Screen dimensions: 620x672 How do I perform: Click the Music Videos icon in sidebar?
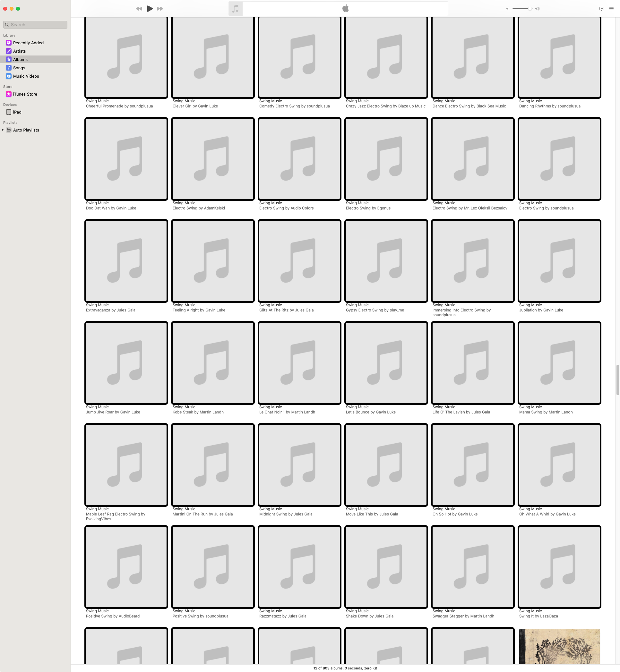tap(9, 76)
